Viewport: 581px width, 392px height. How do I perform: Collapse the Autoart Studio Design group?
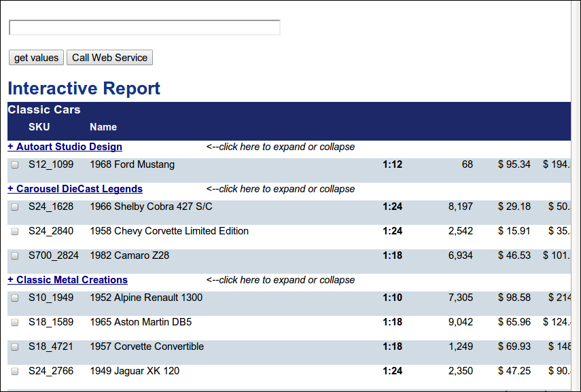(x=65, y=147)
